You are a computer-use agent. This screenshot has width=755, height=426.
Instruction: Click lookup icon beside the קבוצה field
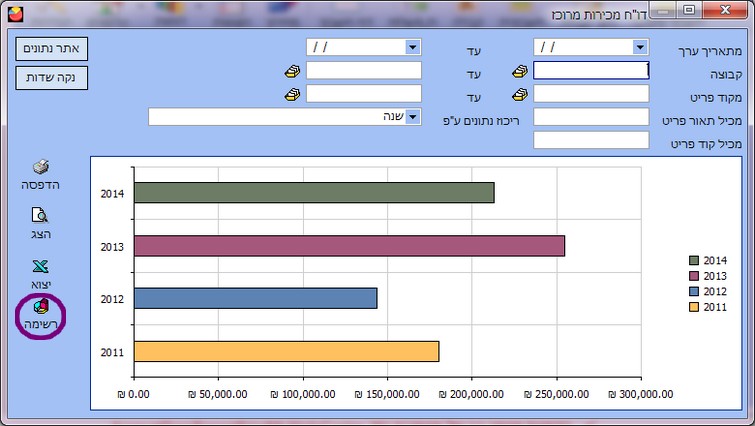(520, 71)
